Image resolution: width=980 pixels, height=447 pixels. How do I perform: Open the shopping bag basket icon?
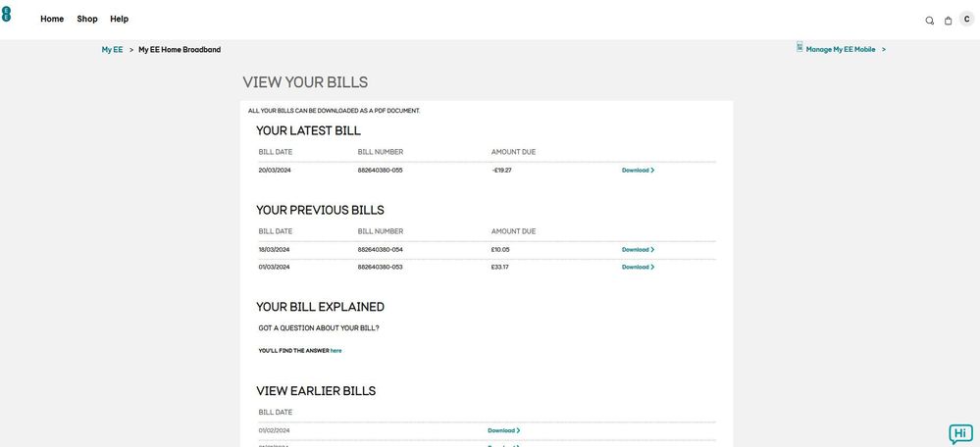949,21
